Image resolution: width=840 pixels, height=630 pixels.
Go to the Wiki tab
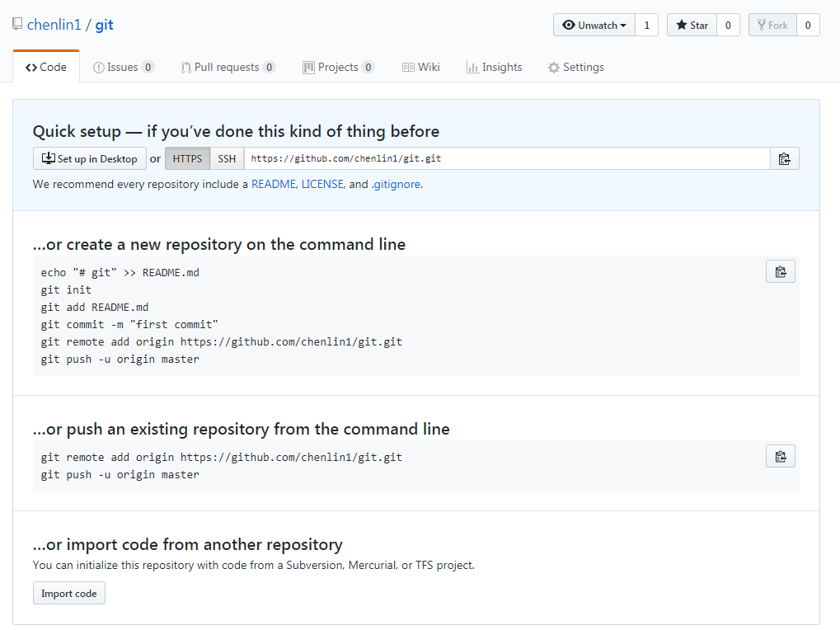point(421,67)
